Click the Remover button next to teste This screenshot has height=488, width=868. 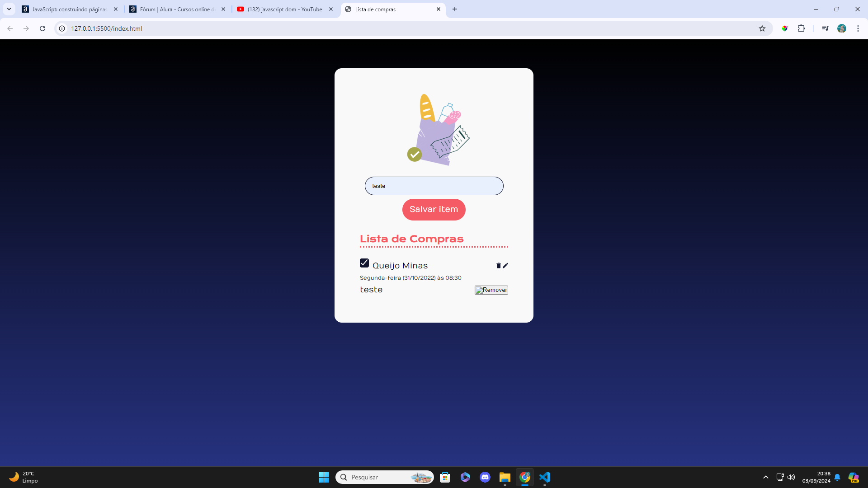(491, 290)
